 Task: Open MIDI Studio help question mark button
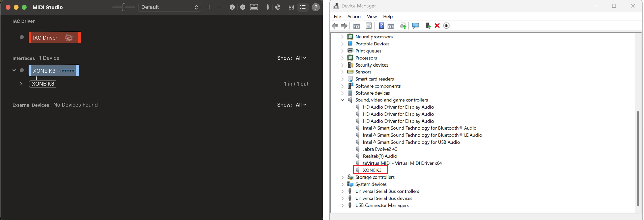click(316, 7)
